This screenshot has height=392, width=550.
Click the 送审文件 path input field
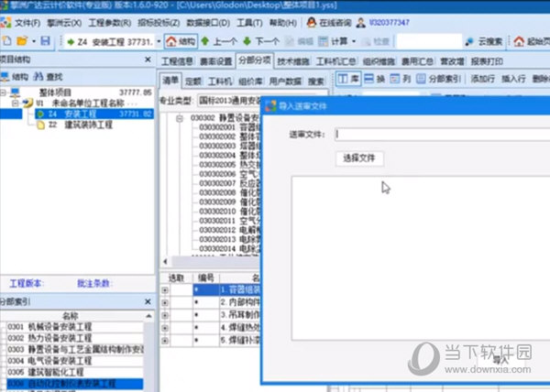point(442,135)
